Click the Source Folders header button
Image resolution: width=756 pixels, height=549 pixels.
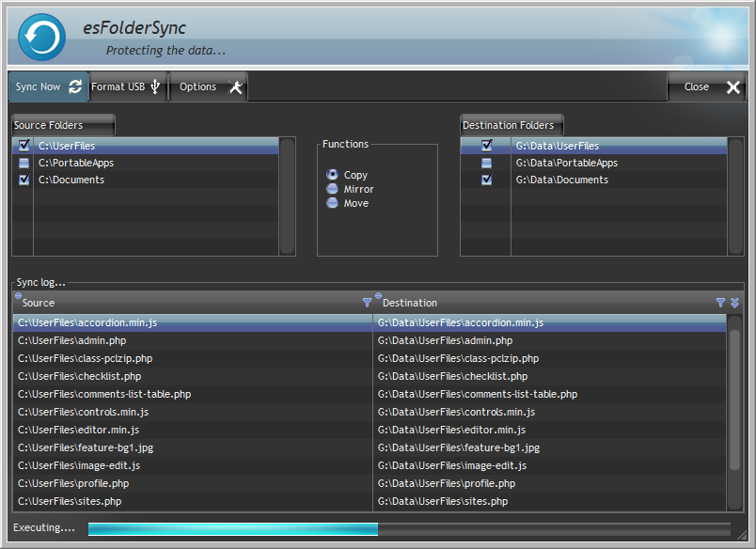click(x=63, y=125)
